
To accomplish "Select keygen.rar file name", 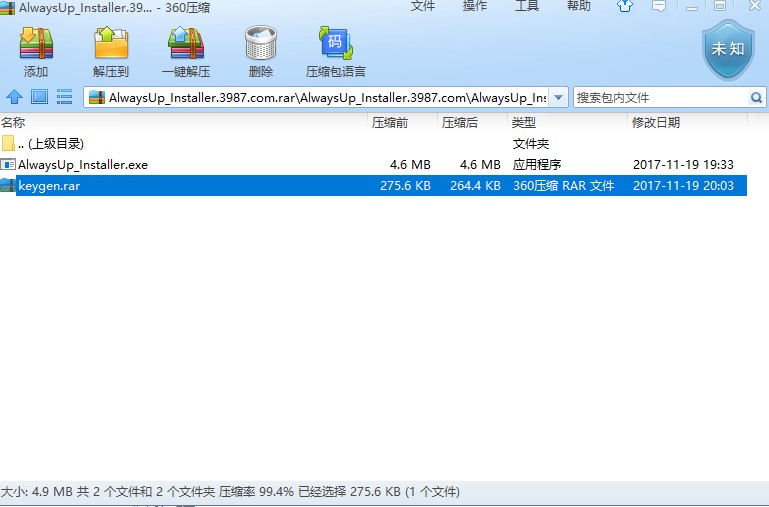I will tap(49, 186).
